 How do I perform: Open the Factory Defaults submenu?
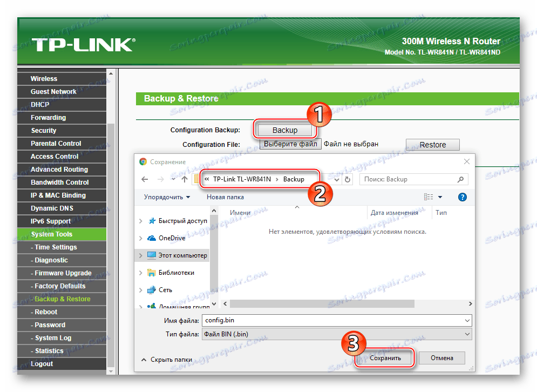coord(62,286)
